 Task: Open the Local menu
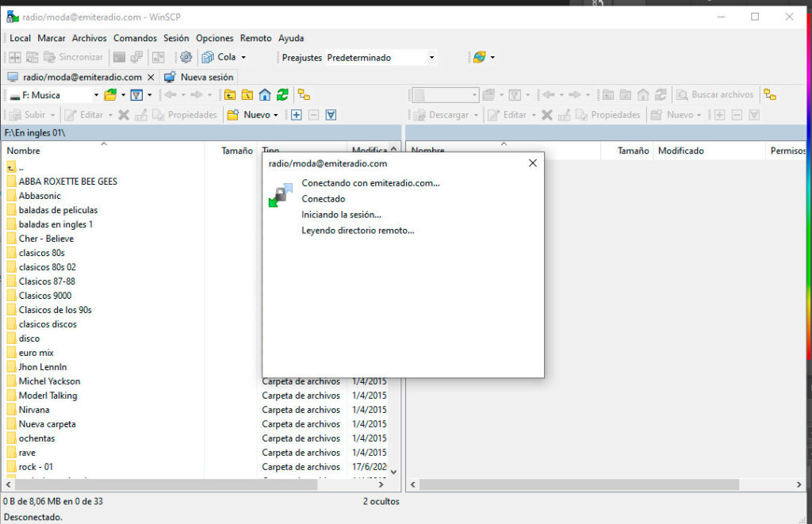click(20, 38)
